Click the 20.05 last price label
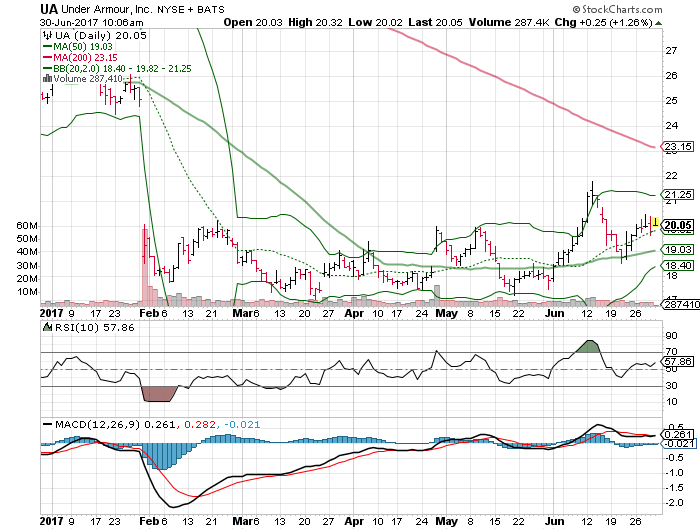This screenshot has height=530, width=700. coord(678,225)
